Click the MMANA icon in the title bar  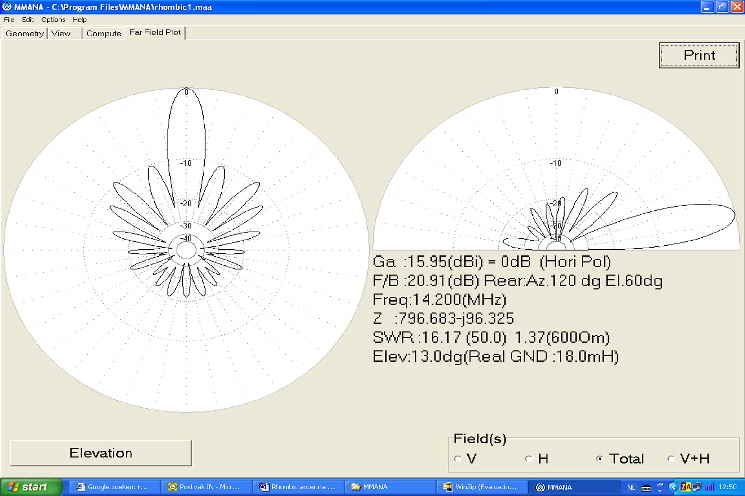[7, 7]
